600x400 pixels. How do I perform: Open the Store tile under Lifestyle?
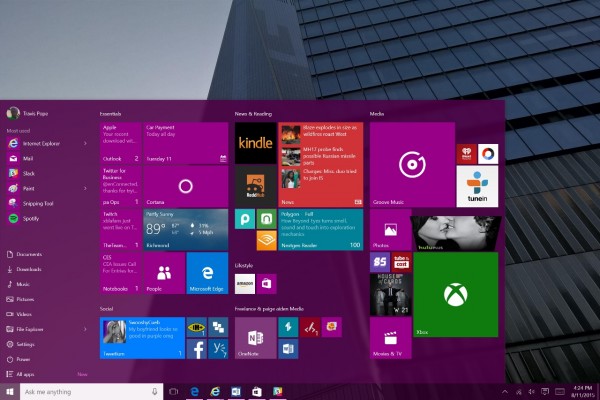click(x=266, y=284)
